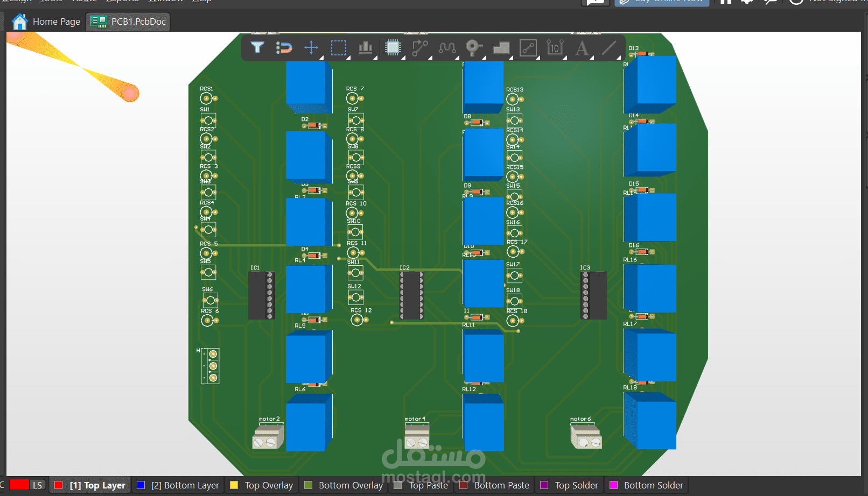This screenshot has height=496, width=868.
Task: Switch to the Top Paste layer tab
Action: 422,485
